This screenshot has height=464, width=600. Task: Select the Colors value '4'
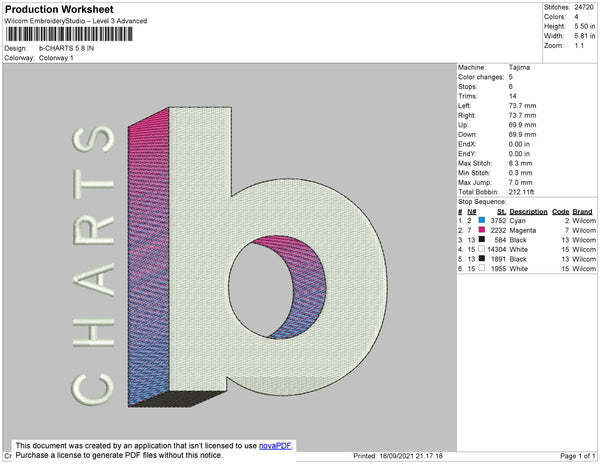[576, 17]
